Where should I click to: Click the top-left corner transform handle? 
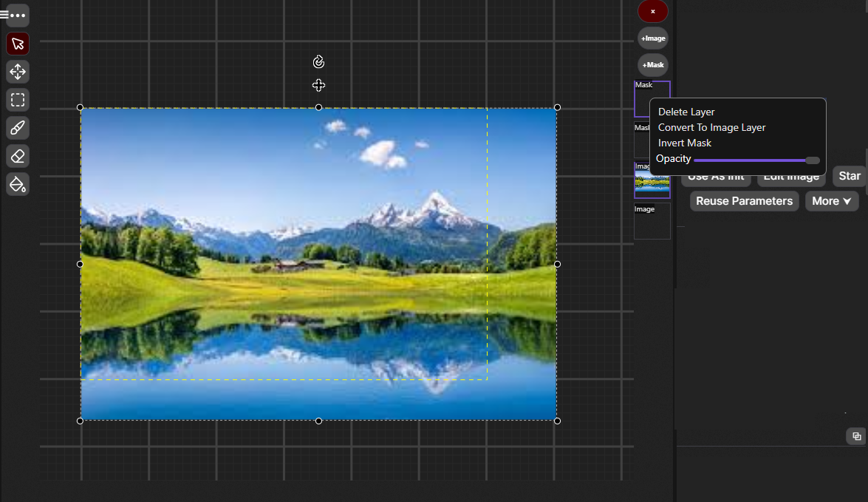pyautogui.click(x=81, y=107)
